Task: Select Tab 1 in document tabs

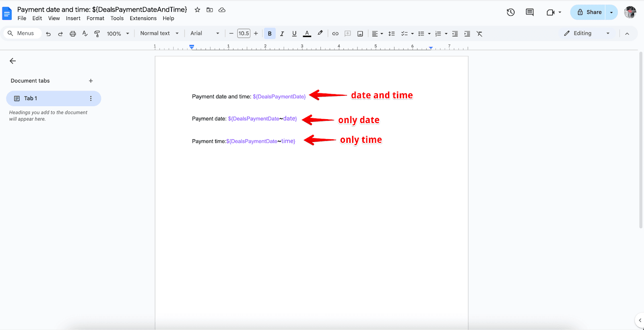Action: 31,99
